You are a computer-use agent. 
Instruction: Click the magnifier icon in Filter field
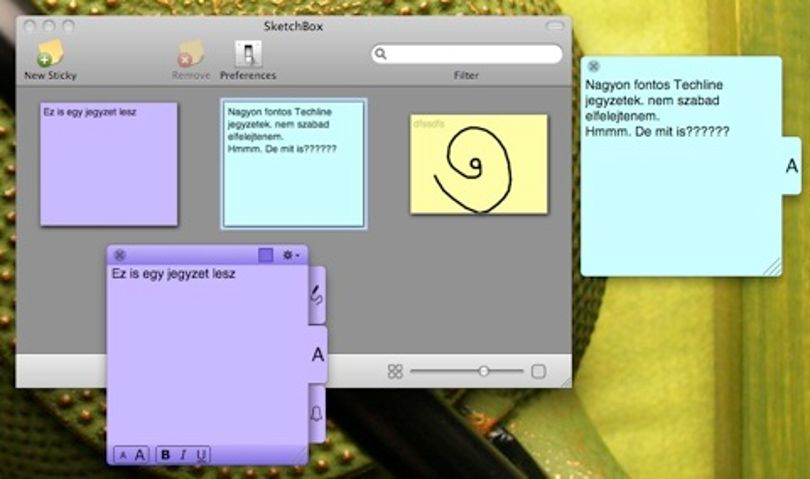tap(381, 54)
